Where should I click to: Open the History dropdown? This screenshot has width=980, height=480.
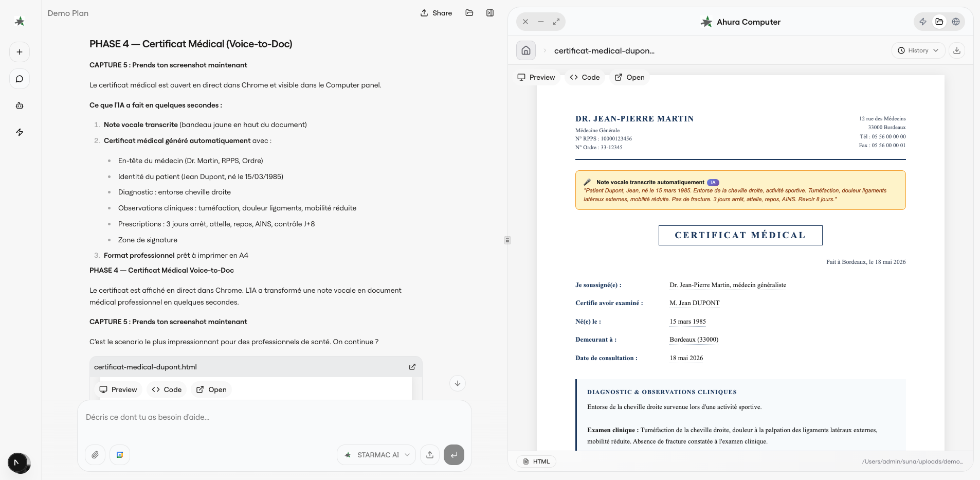[918, 50]
